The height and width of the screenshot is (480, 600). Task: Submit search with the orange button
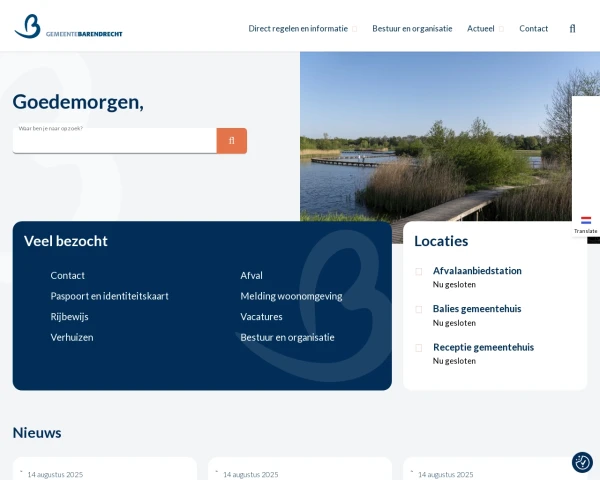point(232,141)
